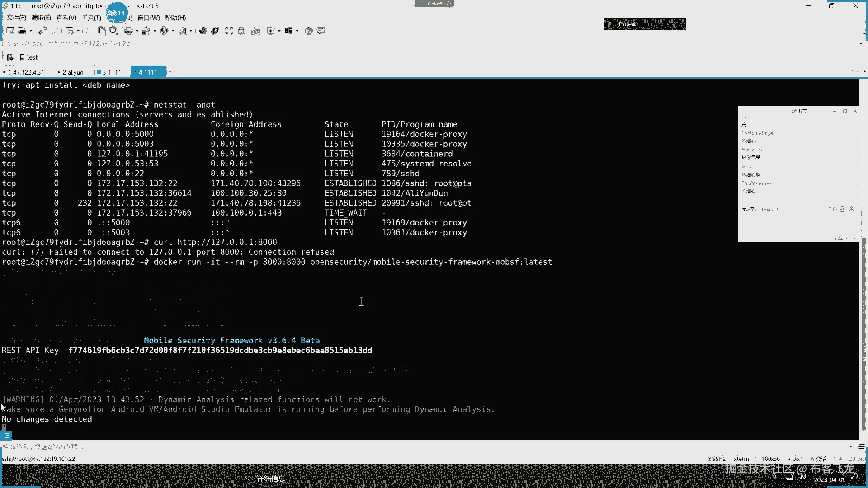
Task: Toggle the screen lock padlock
Action: pyautogui.click(x=241, y=31)
